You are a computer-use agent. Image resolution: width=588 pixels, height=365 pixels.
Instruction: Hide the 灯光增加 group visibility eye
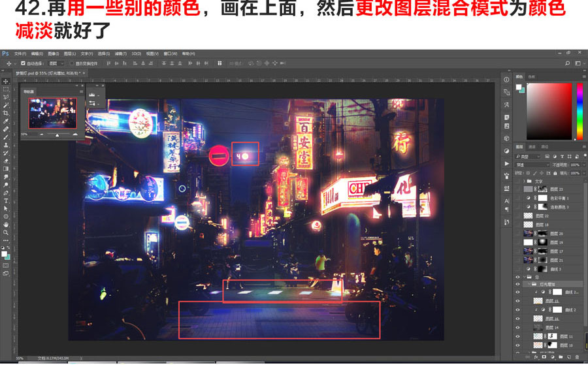point(518,285)
